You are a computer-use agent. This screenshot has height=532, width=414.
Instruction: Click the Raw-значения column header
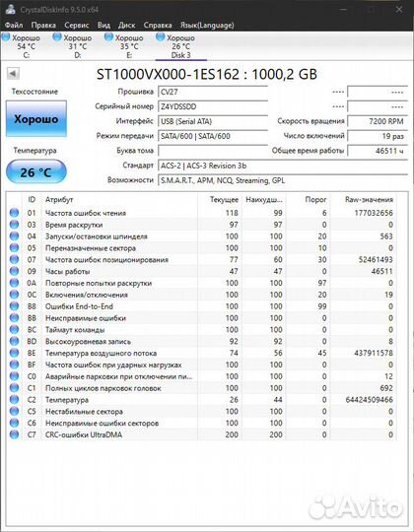click(369, 199)
